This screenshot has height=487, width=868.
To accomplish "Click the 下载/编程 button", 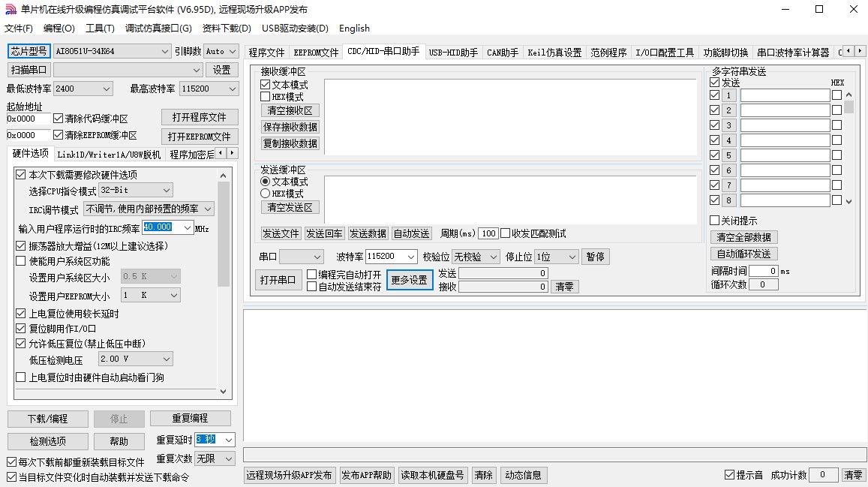I will click(47, 419).
